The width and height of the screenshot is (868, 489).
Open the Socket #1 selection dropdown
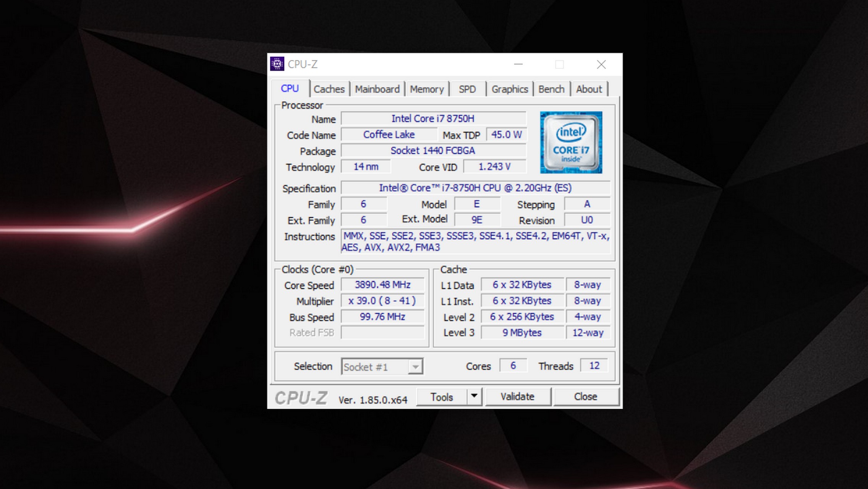(x=382, y=367)
